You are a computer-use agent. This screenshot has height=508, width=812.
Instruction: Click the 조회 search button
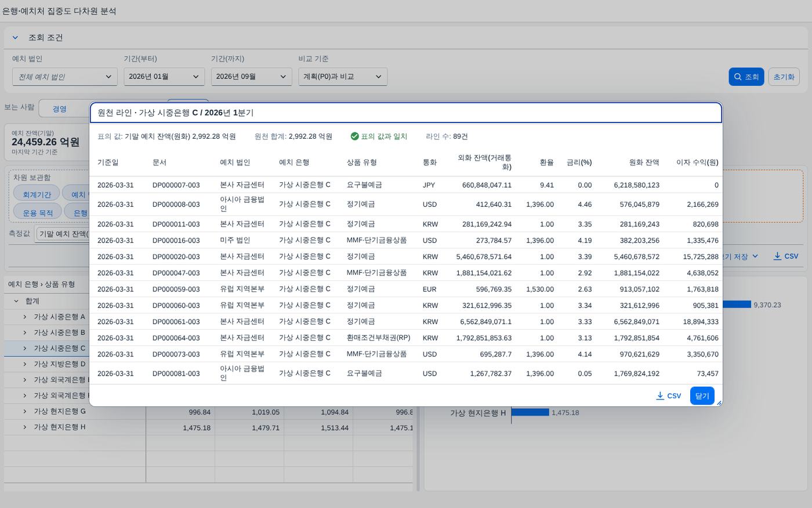coord(746,77)
